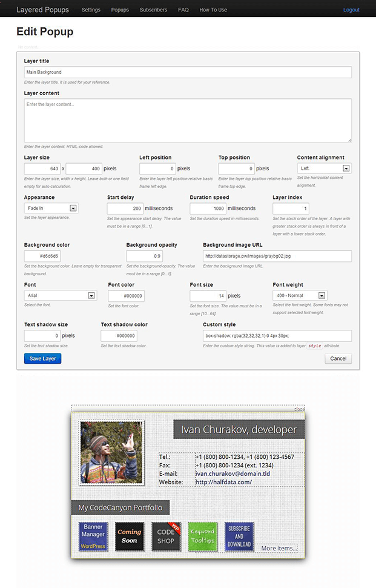Click the Logout link
The width and height of the screenshot is (376, 588).
click(351, 10)
